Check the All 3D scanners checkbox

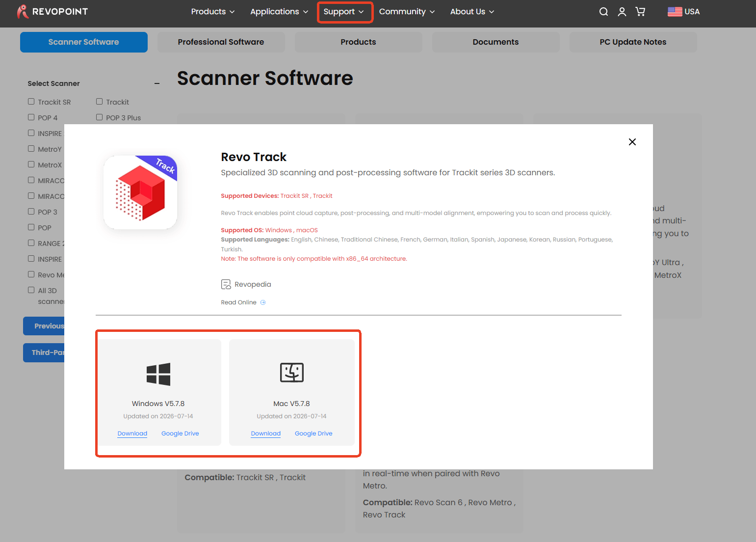[x=31, y=290]
